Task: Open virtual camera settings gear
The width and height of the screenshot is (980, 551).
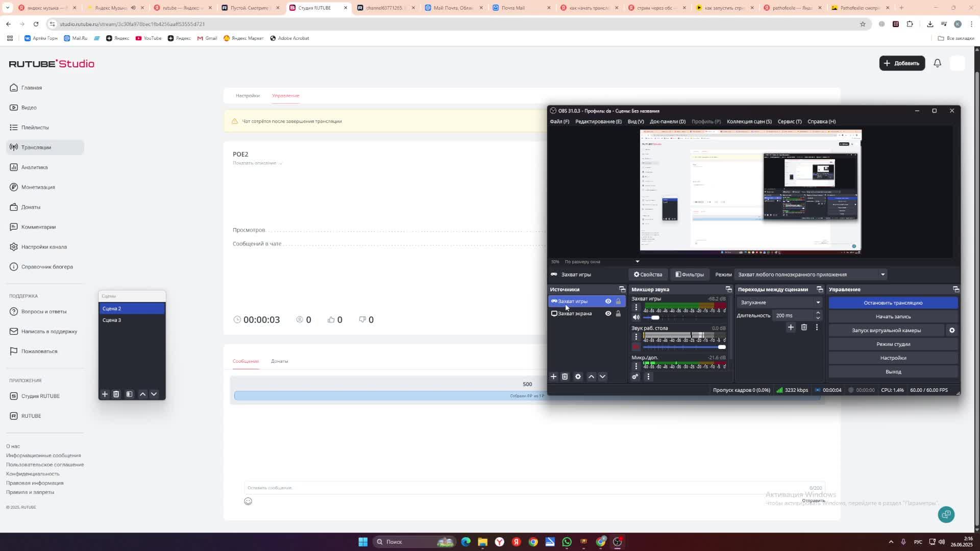Action: 952,330
